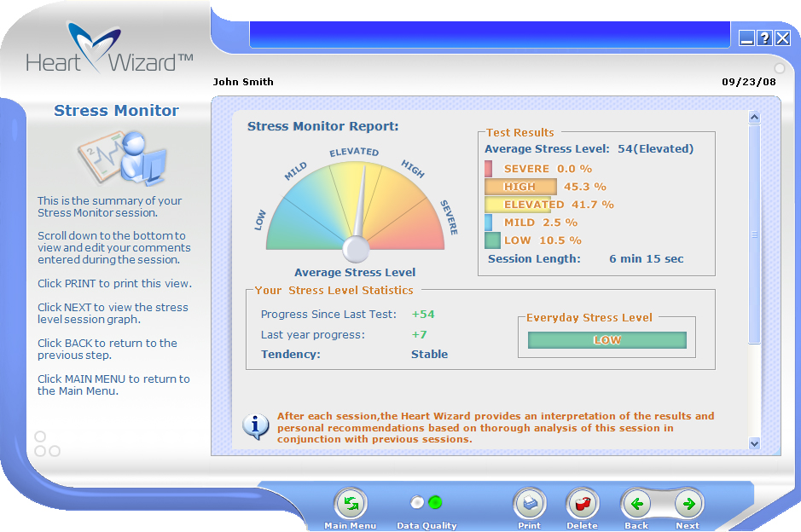
Task: Click the orange HIGH 45.3 % bar
Action: [520, 187]
